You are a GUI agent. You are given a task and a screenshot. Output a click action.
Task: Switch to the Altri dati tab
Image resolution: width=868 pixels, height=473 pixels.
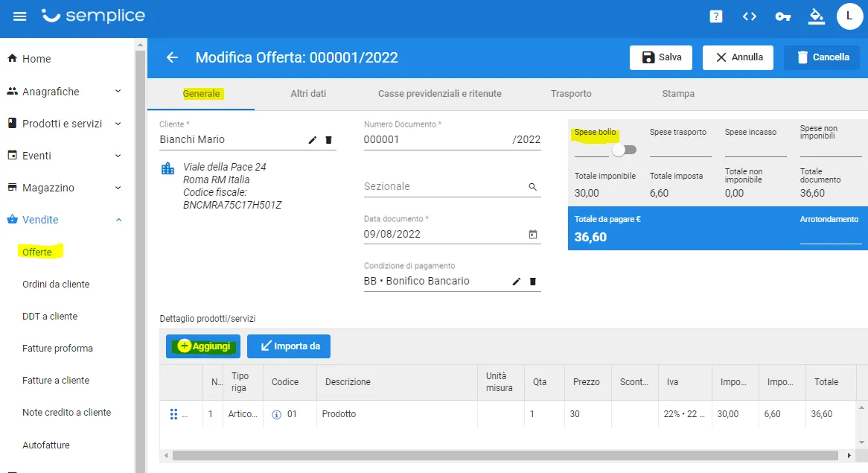pyautogui.click(x=308, y=94)
